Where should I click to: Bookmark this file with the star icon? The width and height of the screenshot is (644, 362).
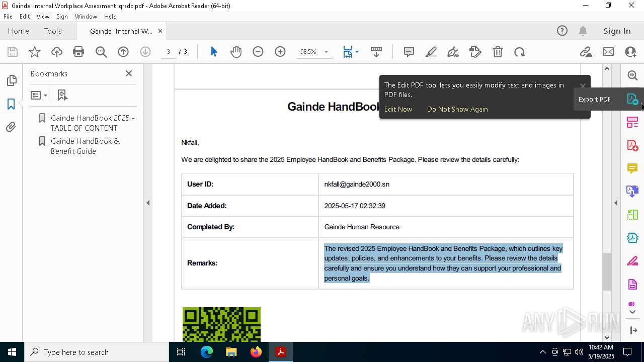[x=35, y=52]
